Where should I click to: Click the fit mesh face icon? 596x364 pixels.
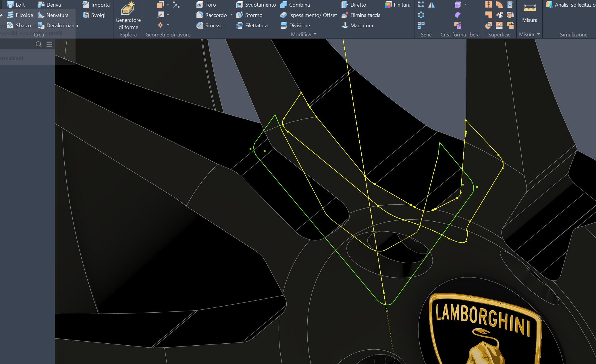[510, 25]
